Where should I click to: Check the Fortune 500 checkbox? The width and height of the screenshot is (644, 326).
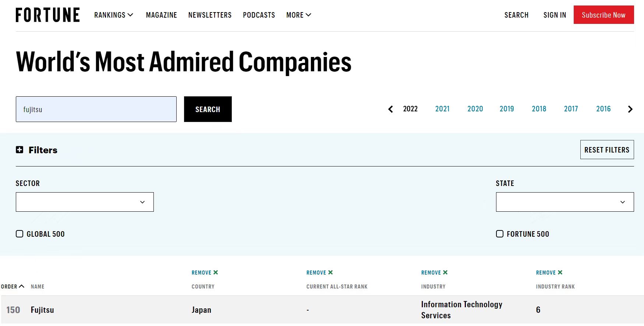pos(500,234)
